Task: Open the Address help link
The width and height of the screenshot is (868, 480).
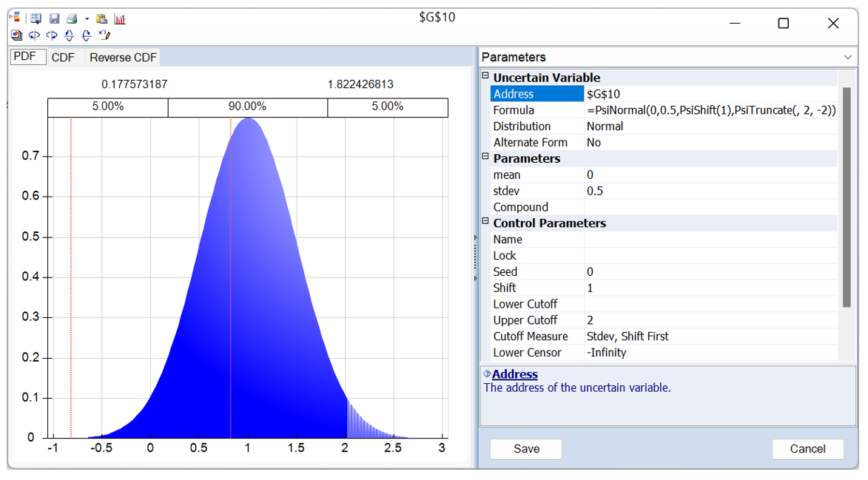Action: click(514, 374)
